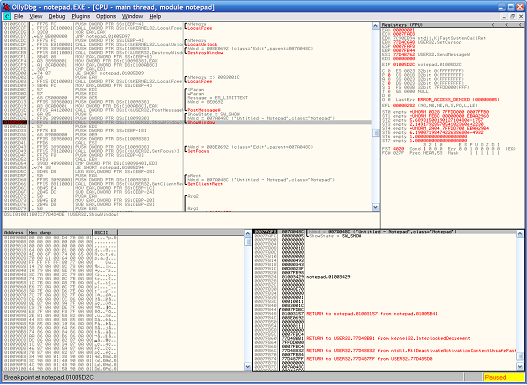Click the LocalUnlock comment in disassembly

point(202,44)
